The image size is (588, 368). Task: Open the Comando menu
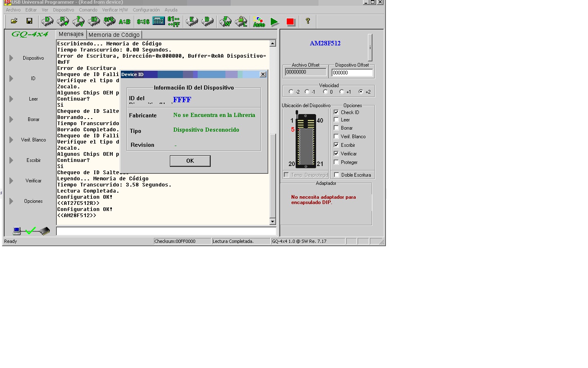88,10
